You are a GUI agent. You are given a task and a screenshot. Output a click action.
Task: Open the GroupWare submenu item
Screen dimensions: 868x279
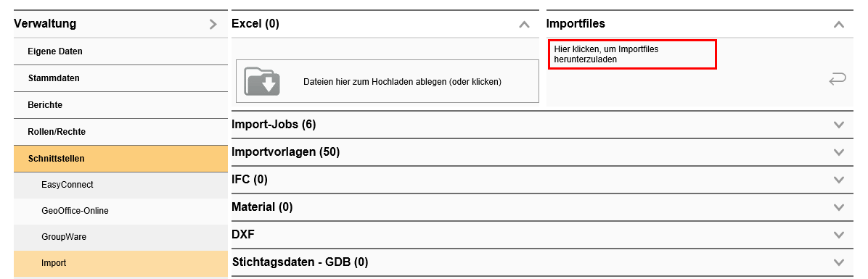pyautogui.click(x=120, y=237)
